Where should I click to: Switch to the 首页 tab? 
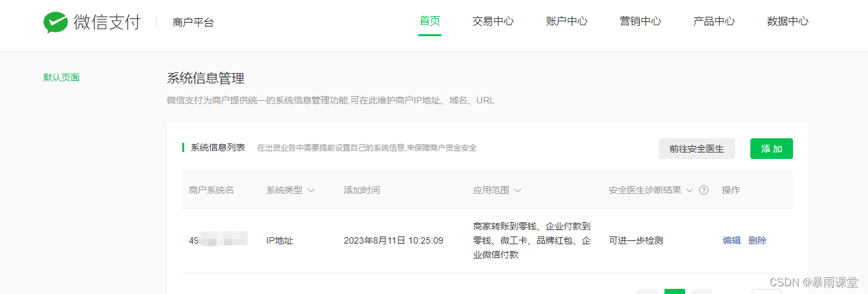430,21
